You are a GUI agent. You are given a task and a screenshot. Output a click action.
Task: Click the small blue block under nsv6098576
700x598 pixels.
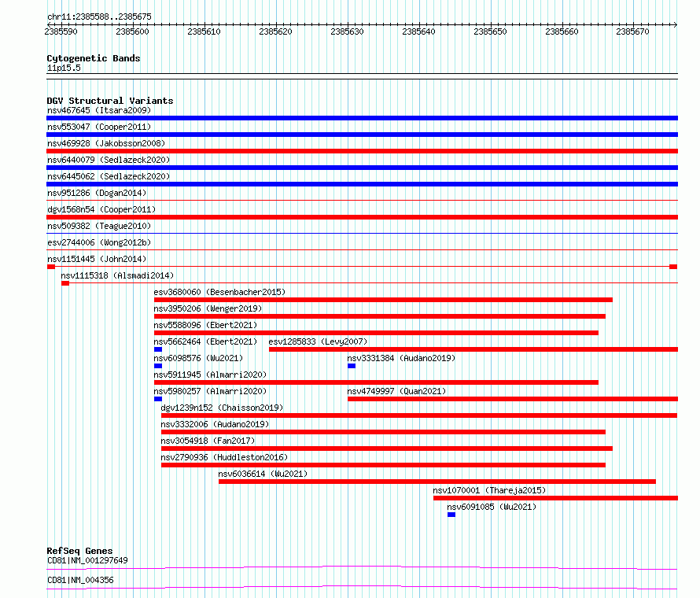tap(158, 366)
